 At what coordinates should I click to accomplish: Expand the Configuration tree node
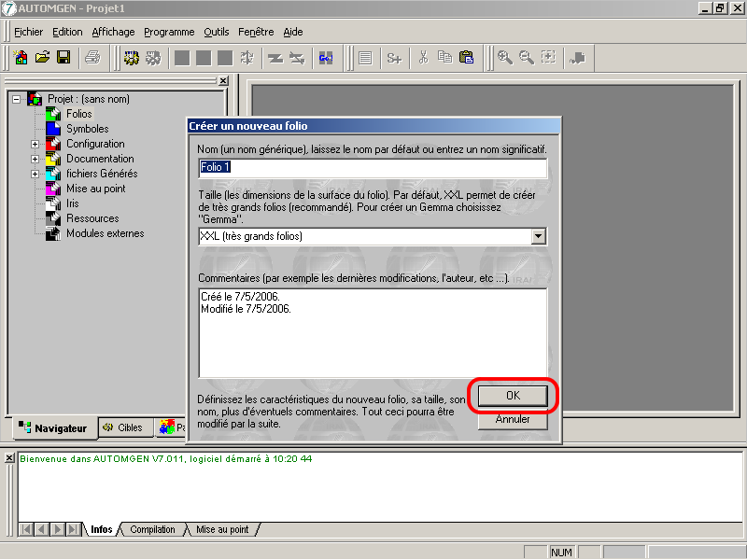(x=35, y=144)
